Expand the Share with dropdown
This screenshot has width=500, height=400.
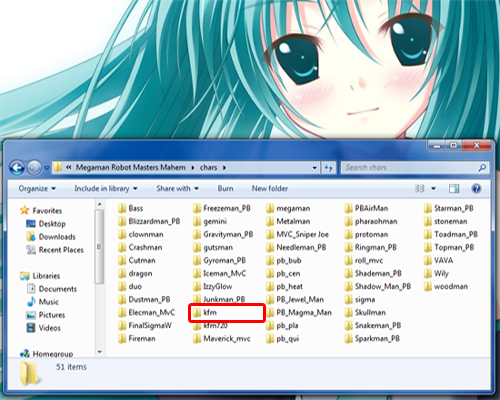tap(177, 189)
